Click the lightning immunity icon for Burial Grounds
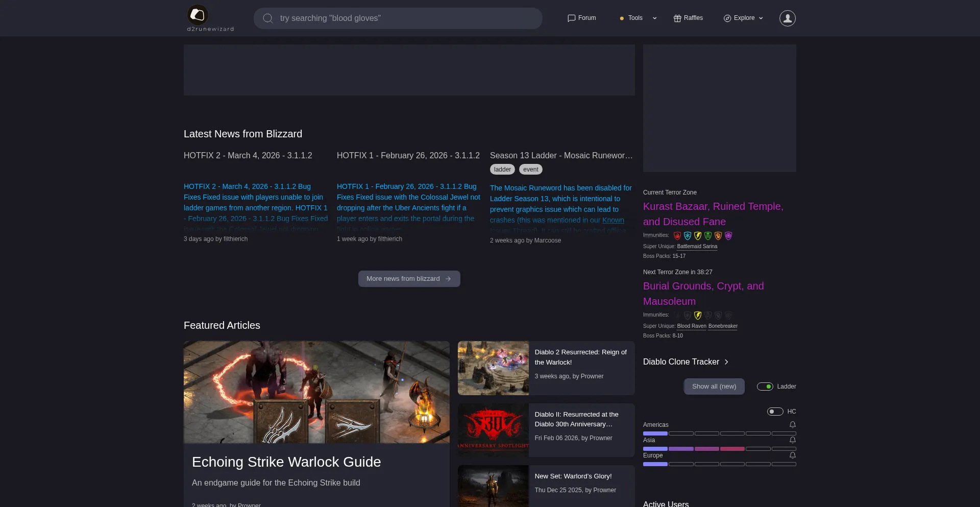The image size is (980, 507). click(698, 316)
